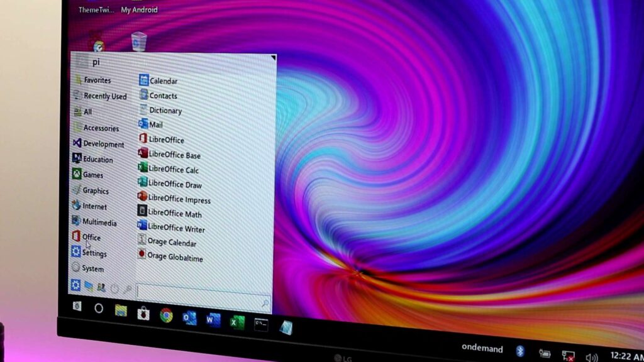The height and width of the screenshot is (362, 644).
Task: Click the ondemand CPU governor indicator
Action: click(x=482, y=348)
